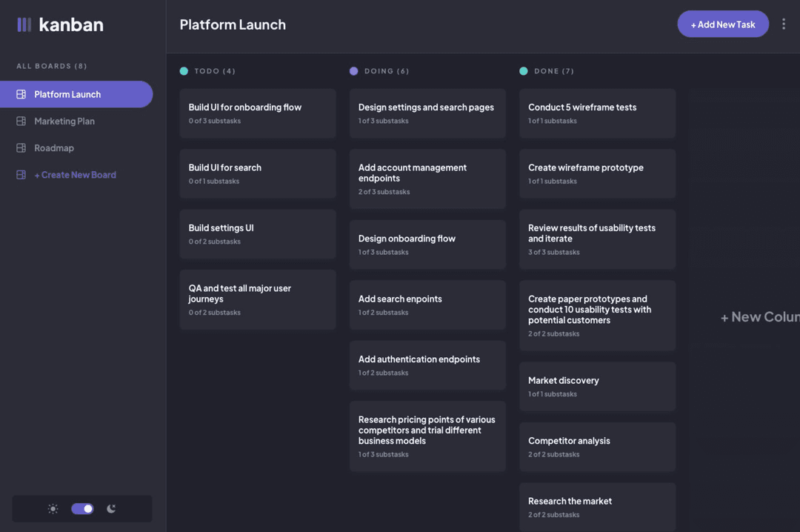Viewport: 800px width, 532px height.
Task: Click the Platform Launch page title
Action: click(x=233, y=24)
